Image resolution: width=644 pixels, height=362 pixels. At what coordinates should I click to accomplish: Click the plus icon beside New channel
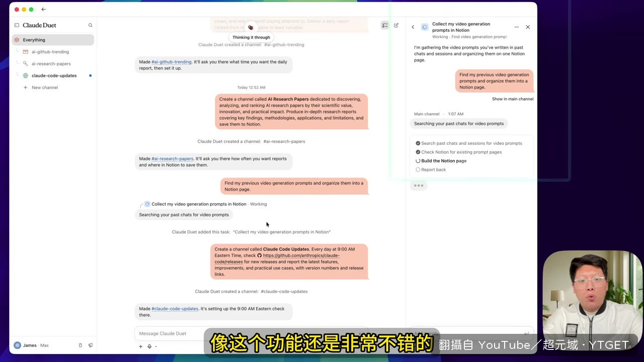26,87
